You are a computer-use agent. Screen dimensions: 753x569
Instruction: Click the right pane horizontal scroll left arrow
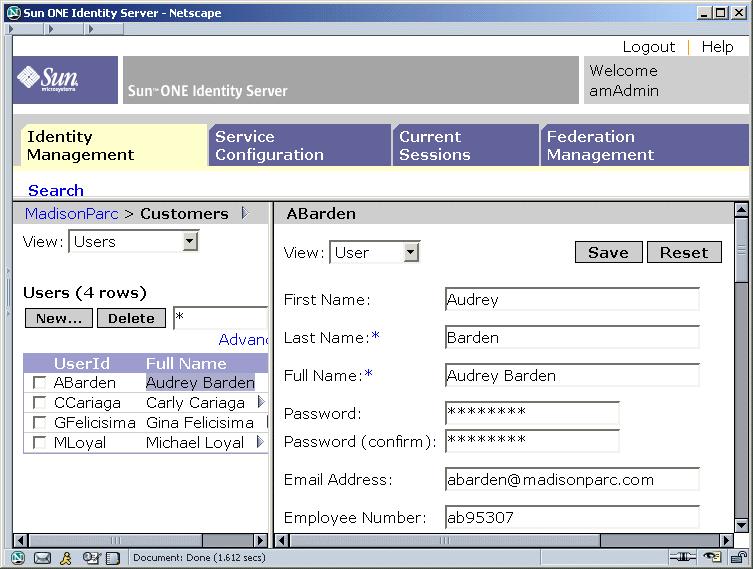[282, 540]
